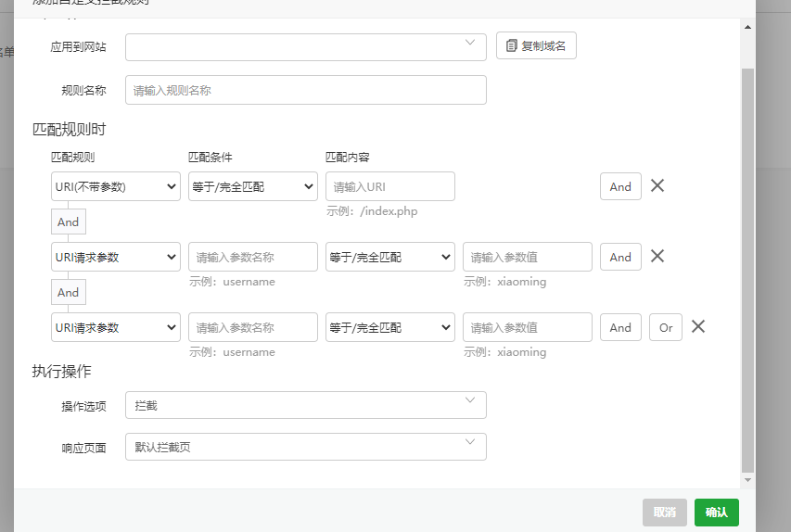The image size is (791, 532).
Task: Click the 复制域名 copy button
Action: click(536, 45)
